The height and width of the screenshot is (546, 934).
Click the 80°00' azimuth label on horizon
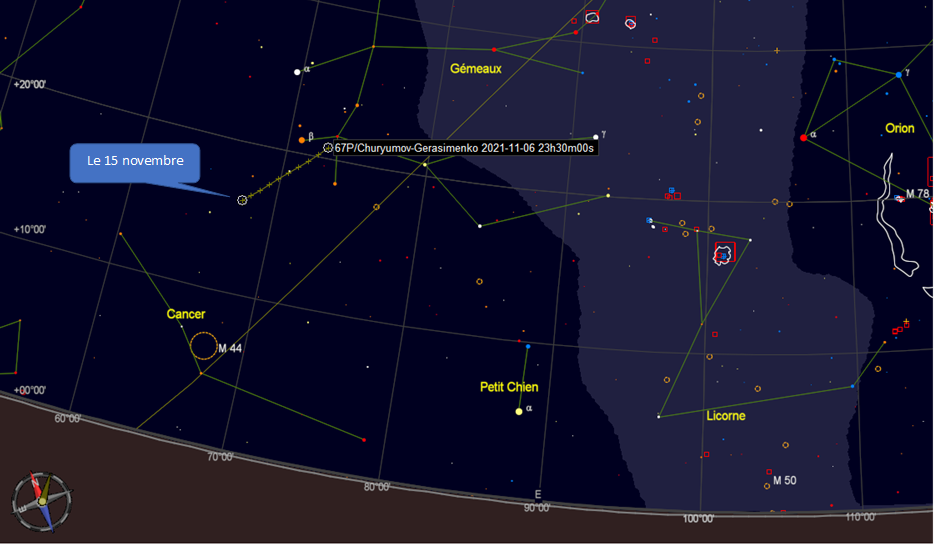377,488
